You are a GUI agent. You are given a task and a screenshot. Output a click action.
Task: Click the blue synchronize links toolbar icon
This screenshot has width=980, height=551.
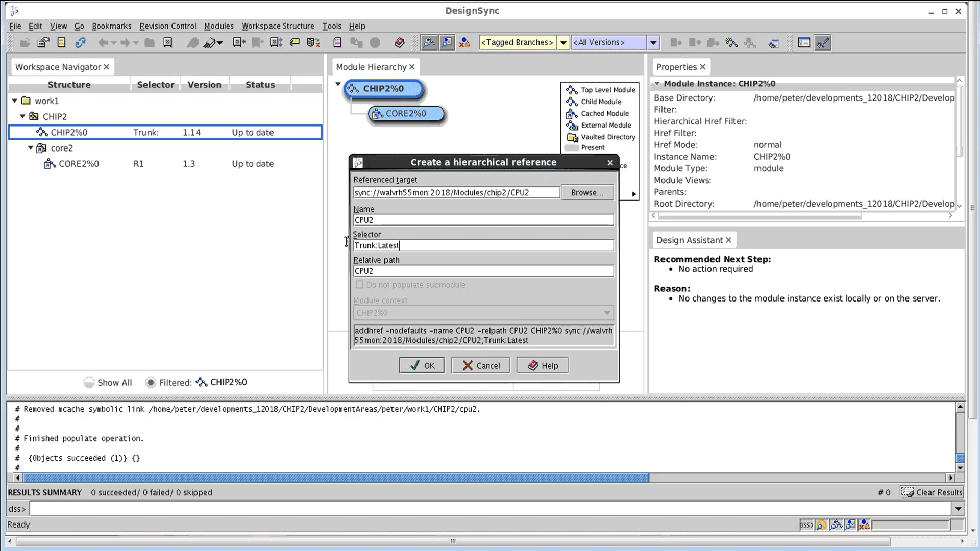80,43
